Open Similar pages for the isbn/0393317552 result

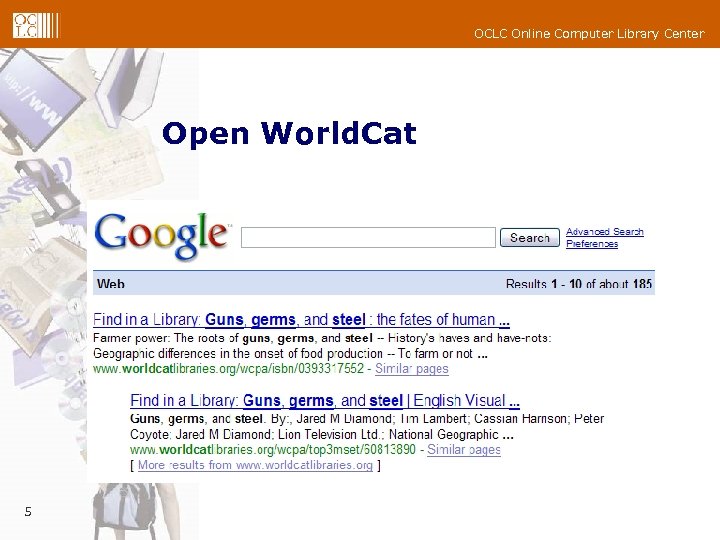tap(411, 369)
